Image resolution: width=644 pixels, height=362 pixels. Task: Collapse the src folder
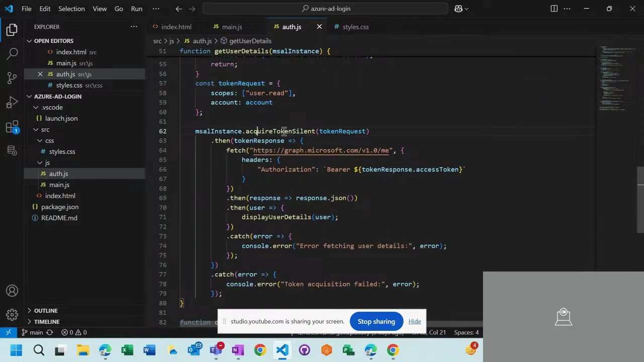coord(45,129)
